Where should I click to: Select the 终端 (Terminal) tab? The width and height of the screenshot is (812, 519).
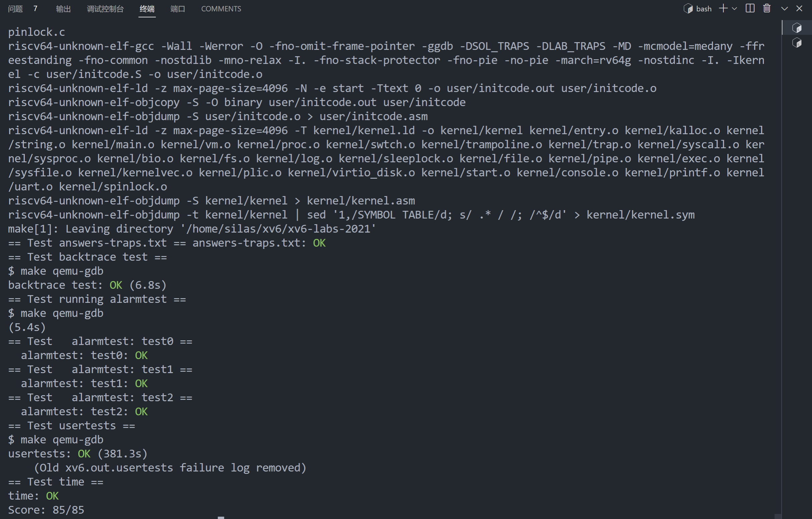point(147,9)
